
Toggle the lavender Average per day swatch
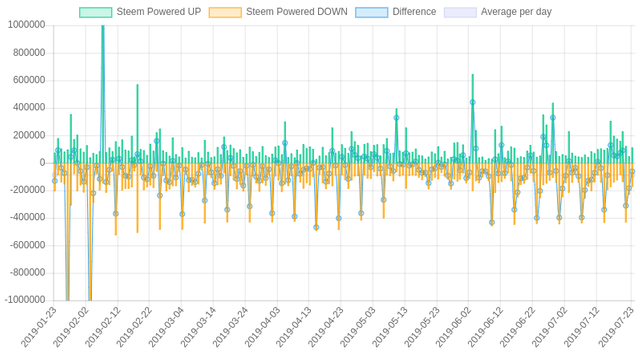click(x=460, y=12)
